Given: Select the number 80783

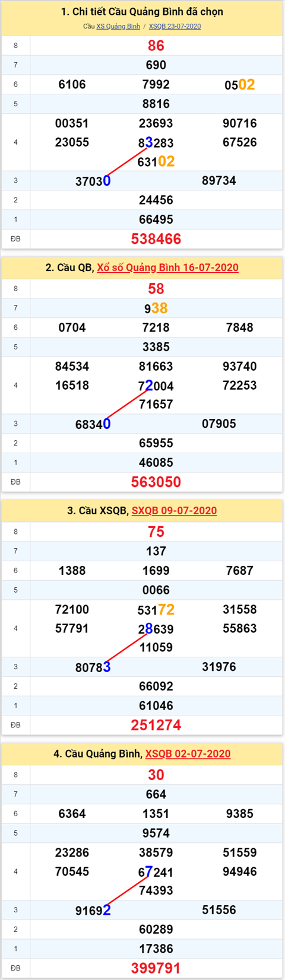Looking at the screenshot, I should point(93,667).
